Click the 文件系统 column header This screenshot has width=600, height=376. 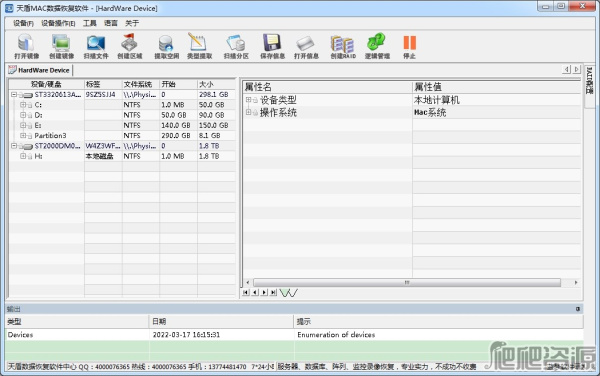(x=140, y=84)
